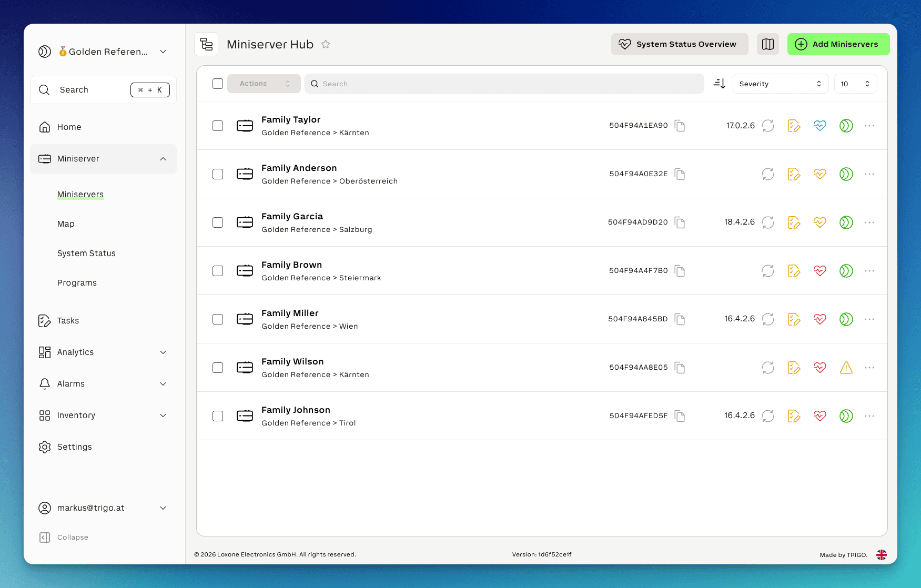Click the Add Miniservers button
921x588 pixels.
pyautogui.click(x=838, y=44)
